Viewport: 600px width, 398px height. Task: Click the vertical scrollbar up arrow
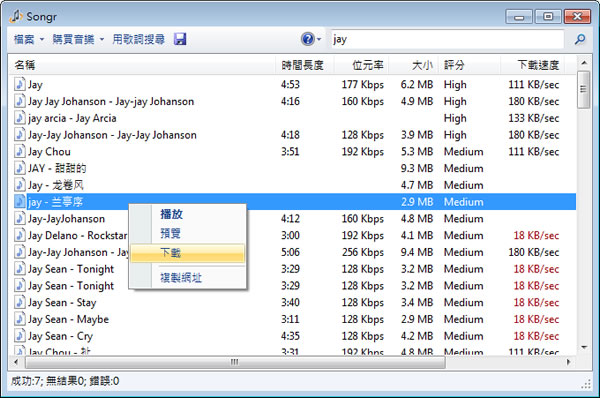584,62
